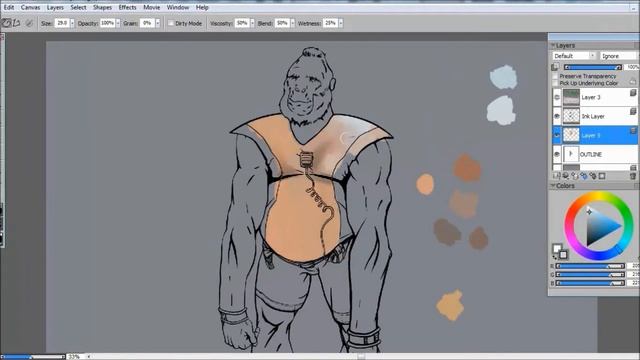Image resolution: width=640 pixels, height=360 pixels.
Task: Open the Help menu
Action: tap(202, 7)
